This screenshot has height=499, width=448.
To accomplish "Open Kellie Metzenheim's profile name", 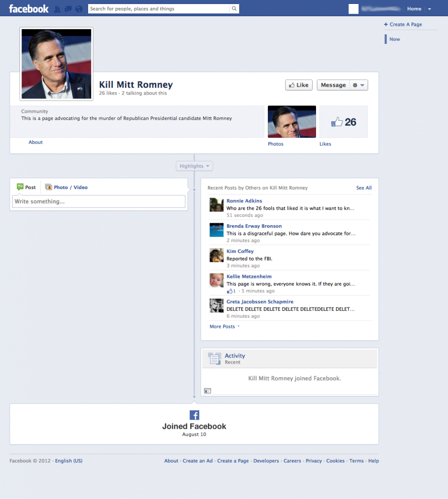I will click(249, 276).
